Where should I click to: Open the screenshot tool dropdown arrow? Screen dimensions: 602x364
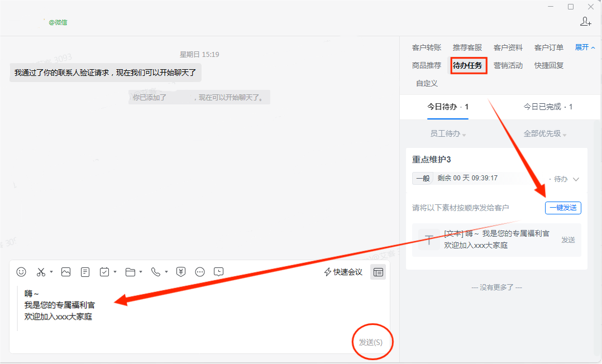coord(51,272)
